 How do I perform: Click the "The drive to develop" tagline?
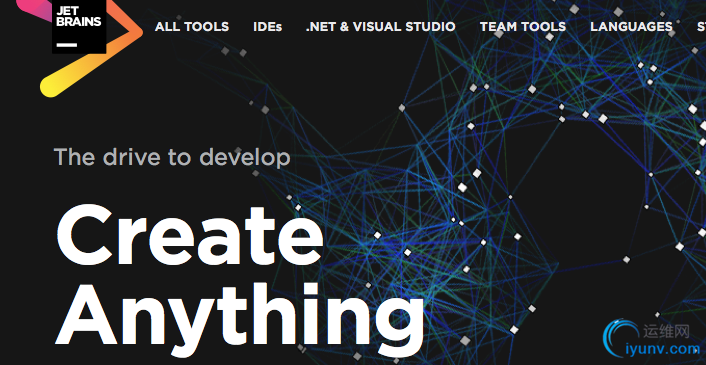[172, 157]
